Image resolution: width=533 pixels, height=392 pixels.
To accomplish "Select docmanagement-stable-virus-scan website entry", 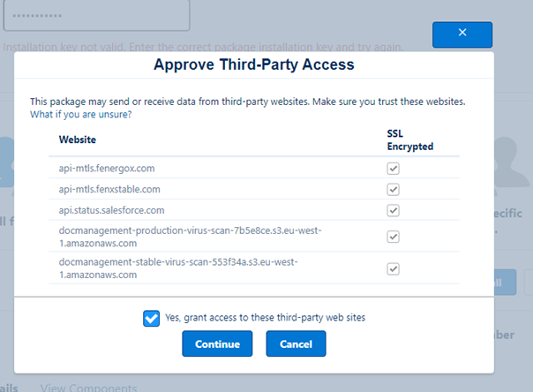I will pyautogui.click(x=177, y=268).
